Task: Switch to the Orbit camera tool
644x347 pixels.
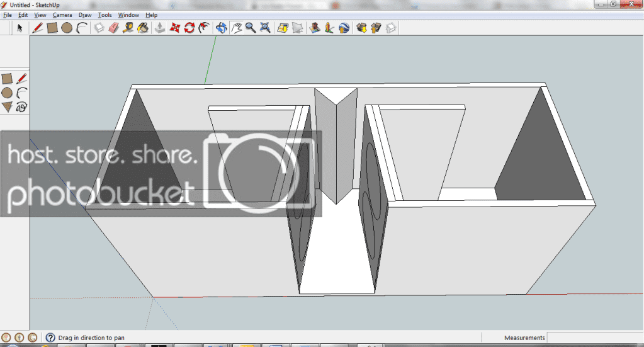Action: coord(222,28)
